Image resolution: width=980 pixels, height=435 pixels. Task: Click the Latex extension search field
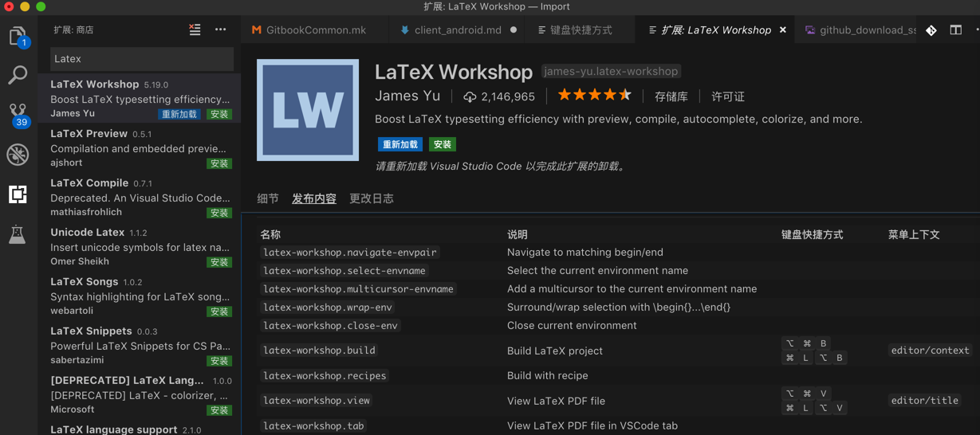(x=142, y=59)
